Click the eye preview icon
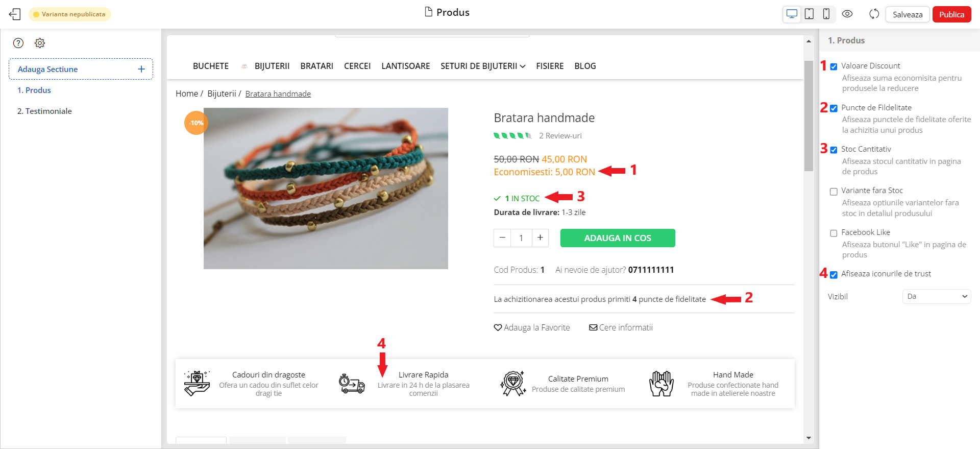 [847, 14]
